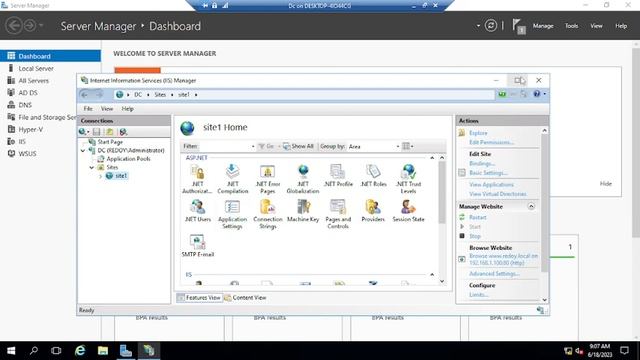
Task: Collapse the Sites tree node
Action: point(92,167)
